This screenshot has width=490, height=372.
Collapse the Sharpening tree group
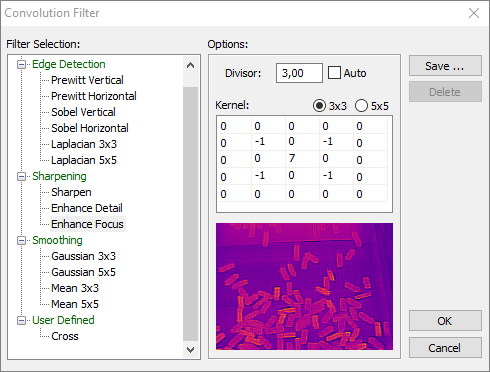click(21, 176)
